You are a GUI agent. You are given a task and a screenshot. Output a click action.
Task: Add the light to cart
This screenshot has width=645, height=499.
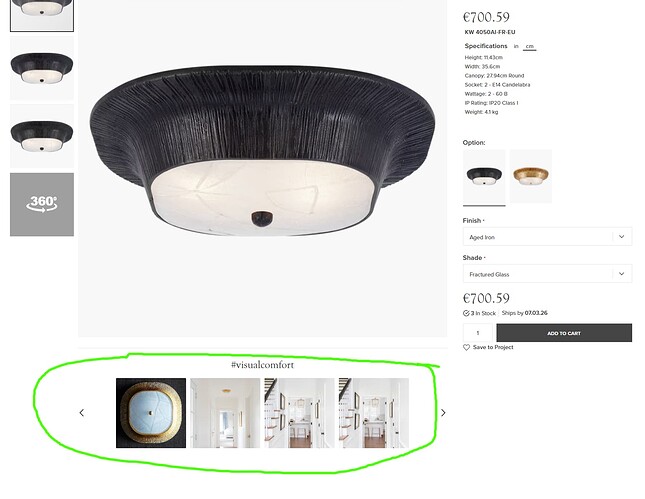[564, 333]
